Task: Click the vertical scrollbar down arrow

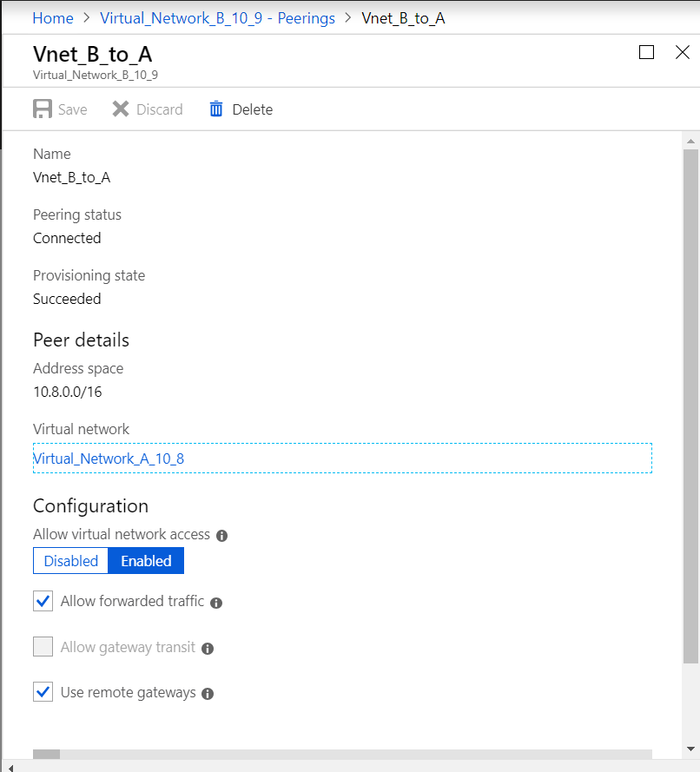Action: (x=691, y=748)
